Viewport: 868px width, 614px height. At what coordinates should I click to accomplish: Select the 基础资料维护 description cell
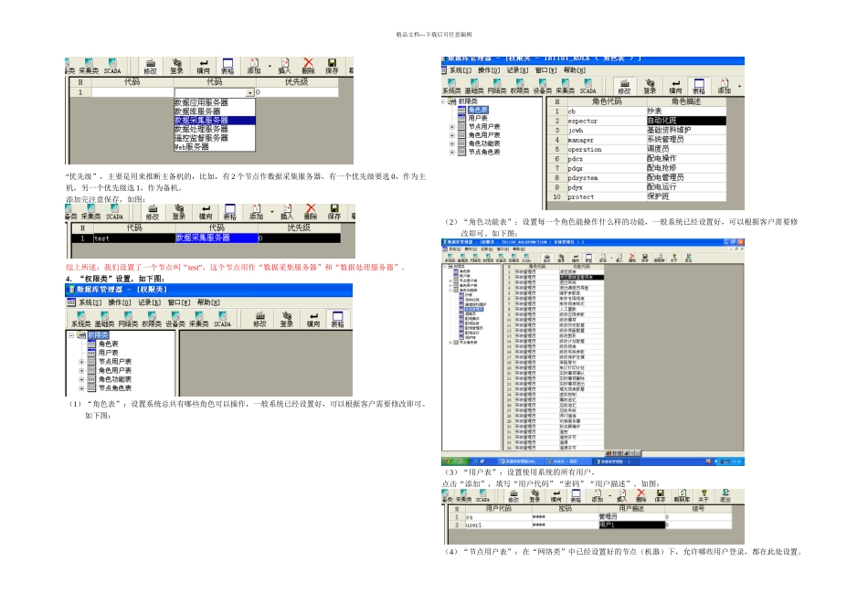(x=686, y=130)
